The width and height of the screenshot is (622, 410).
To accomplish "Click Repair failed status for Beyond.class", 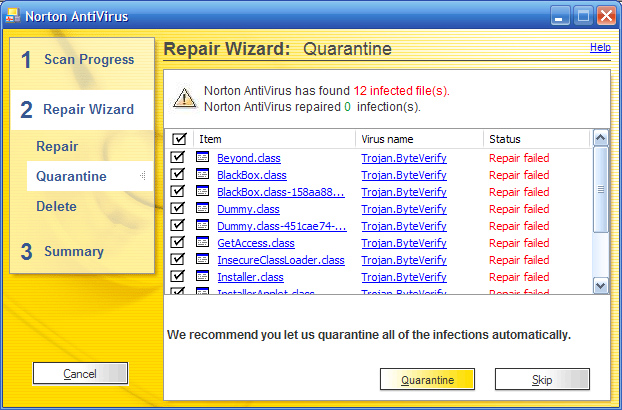I will point(519,158).
